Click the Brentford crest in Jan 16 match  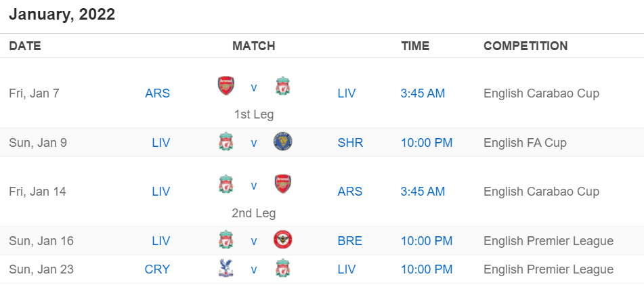click(x=282, y=240)
